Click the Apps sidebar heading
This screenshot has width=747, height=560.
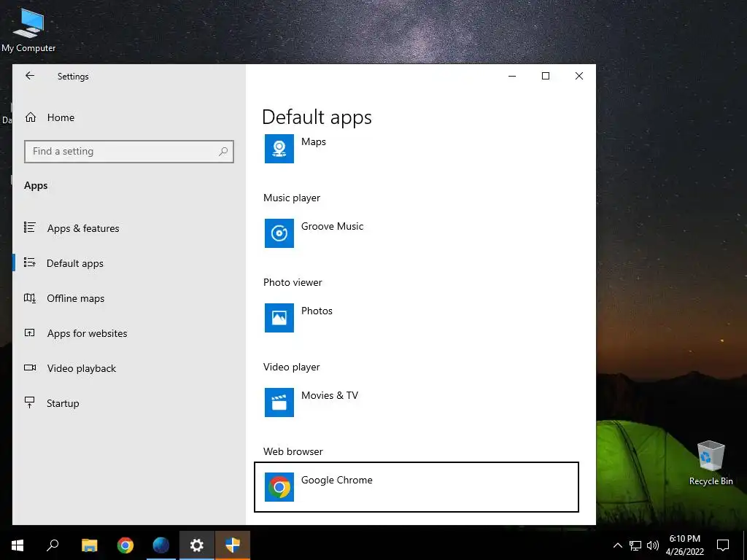click(x=36, y=186)
